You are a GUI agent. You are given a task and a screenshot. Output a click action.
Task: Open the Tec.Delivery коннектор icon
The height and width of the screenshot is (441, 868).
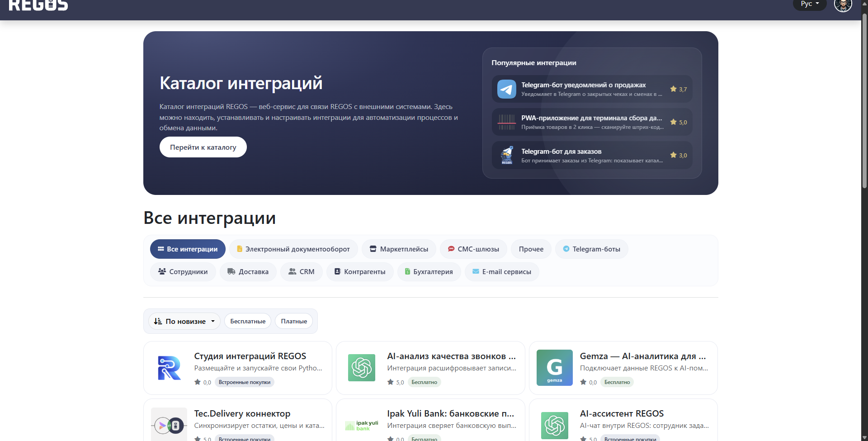pyautogui.click(x=169, y=425)
